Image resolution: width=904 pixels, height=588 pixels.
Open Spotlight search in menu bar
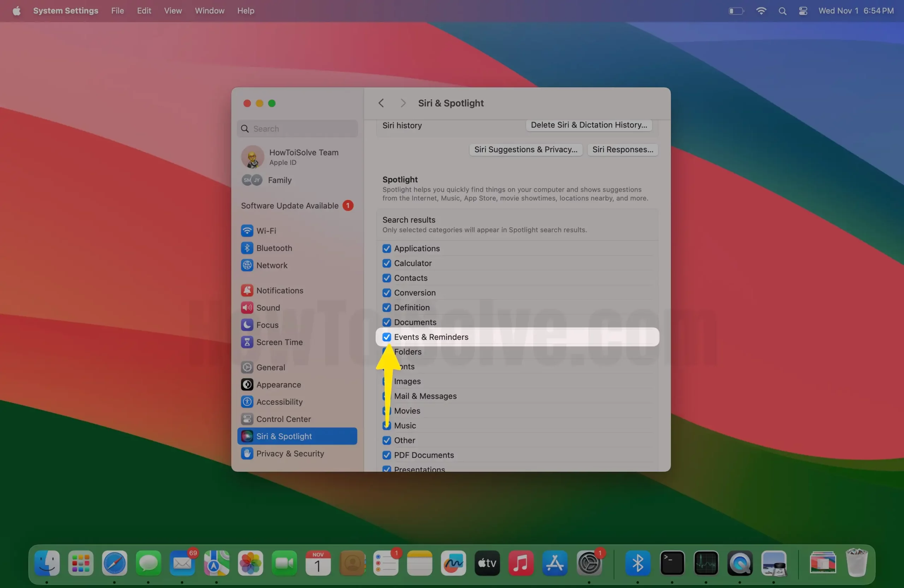[x=782, y=11]
